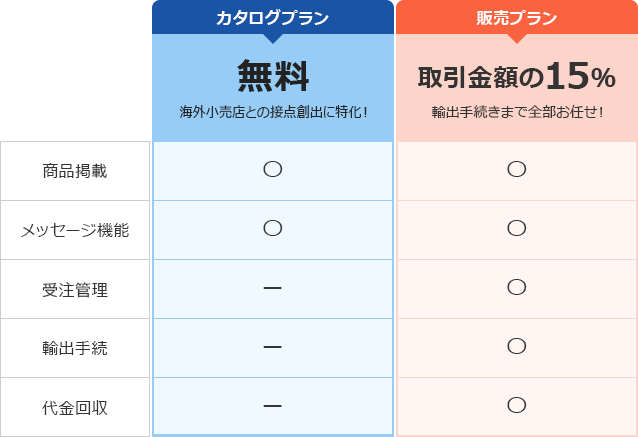The height and width of the screenshot is (437, 638).
Task: Click circle icon for 受注管理 in sales plan
Action: (517, 287)
